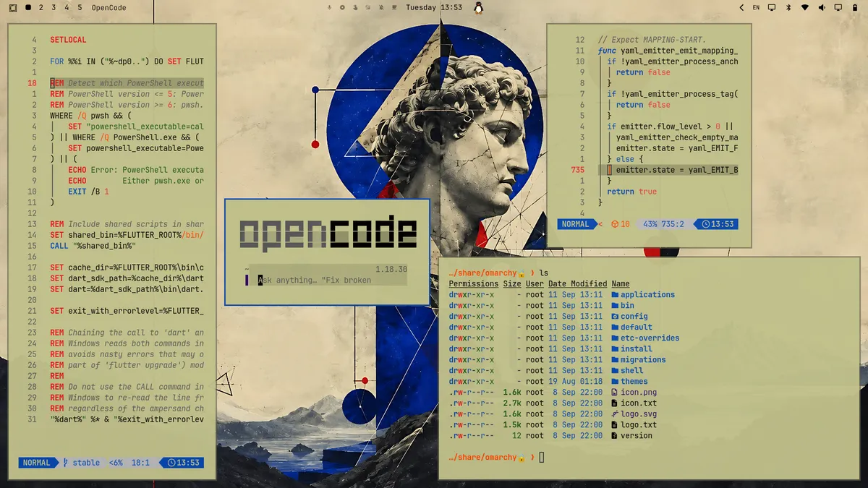Open Bluetooth settings from top bar

click(788, 7)
